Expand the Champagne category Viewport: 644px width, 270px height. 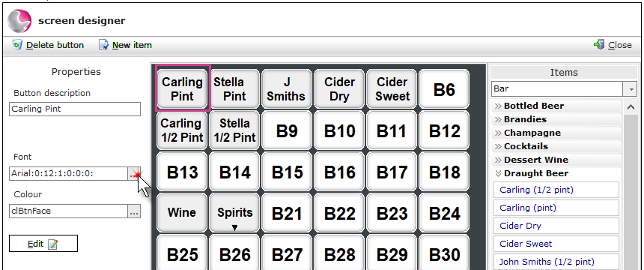(x=556, y=133)
